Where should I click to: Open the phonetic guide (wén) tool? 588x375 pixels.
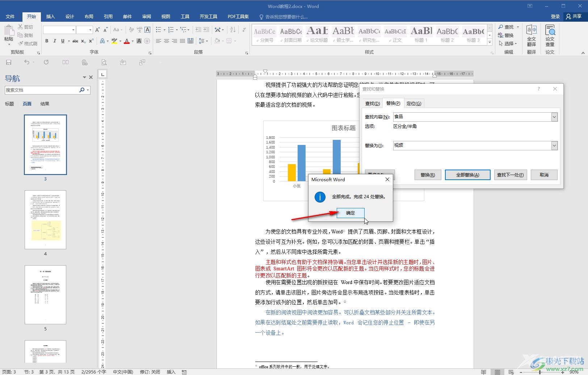[139, 30]
